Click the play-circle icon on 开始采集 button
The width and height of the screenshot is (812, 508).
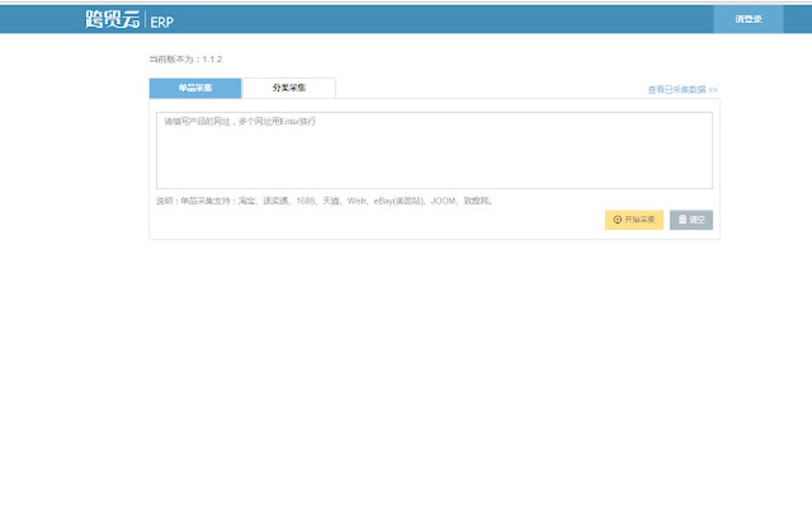(617, 220)
